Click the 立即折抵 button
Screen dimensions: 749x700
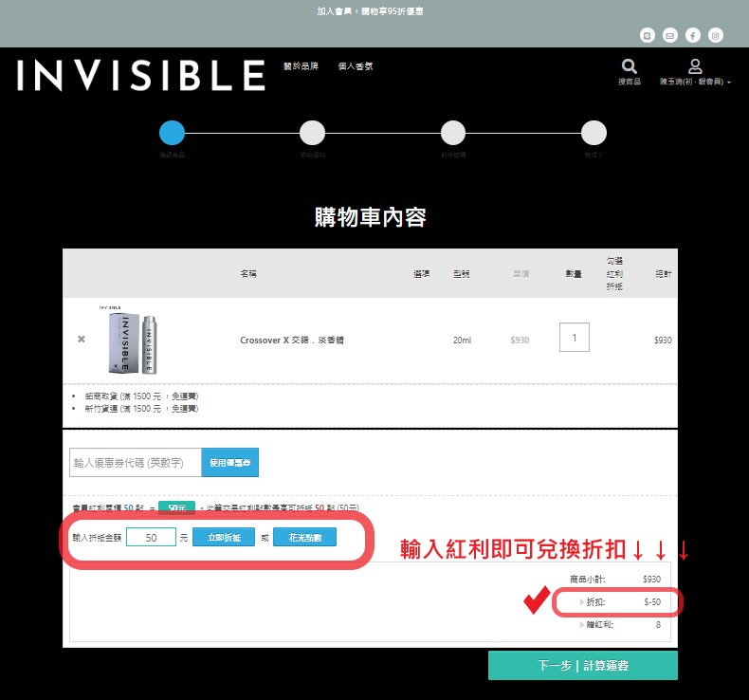pyautogui.click(x=224, y=538)
